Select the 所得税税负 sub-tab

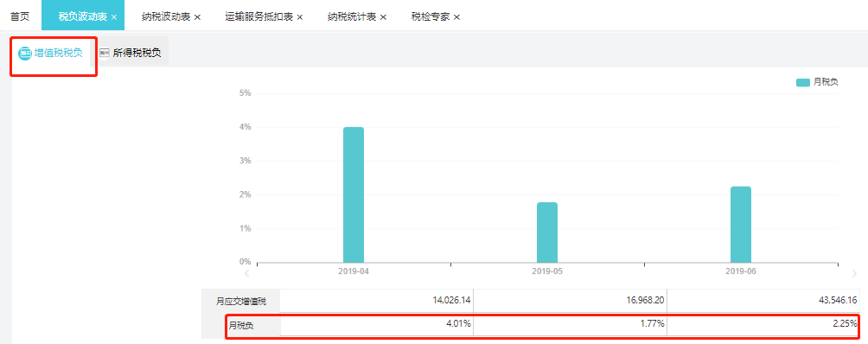[x=131, y=54]
